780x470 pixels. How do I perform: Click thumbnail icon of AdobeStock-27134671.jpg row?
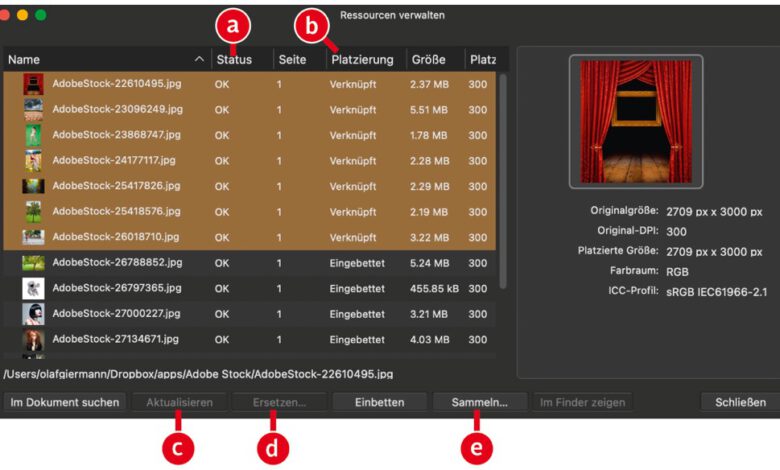[33, 340]
